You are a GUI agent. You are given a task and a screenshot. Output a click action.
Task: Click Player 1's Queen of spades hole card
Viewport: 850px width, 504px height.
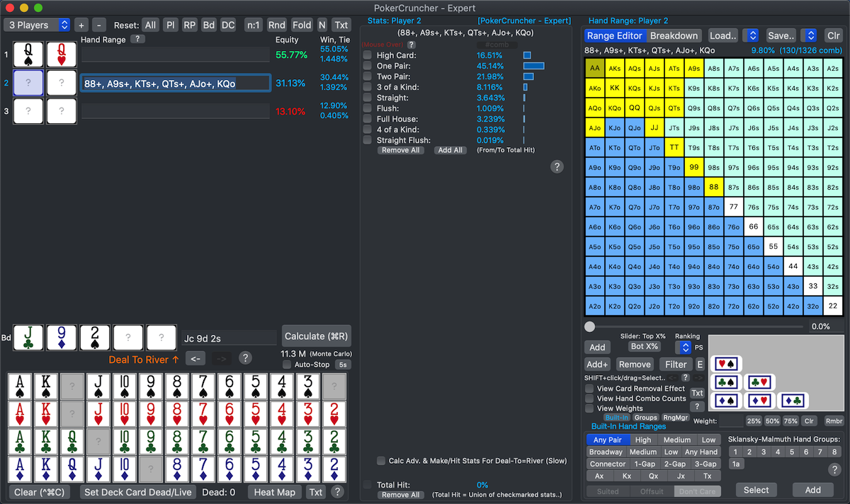click(x=28, y=55)
